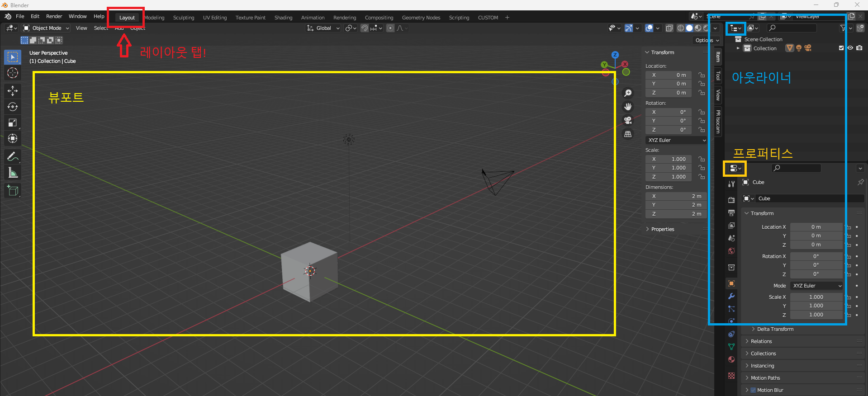The width and height of the screenshot is (868, 396).
Task: Toggle the Motion Blur checkbox
Action: tap(753, 390)
